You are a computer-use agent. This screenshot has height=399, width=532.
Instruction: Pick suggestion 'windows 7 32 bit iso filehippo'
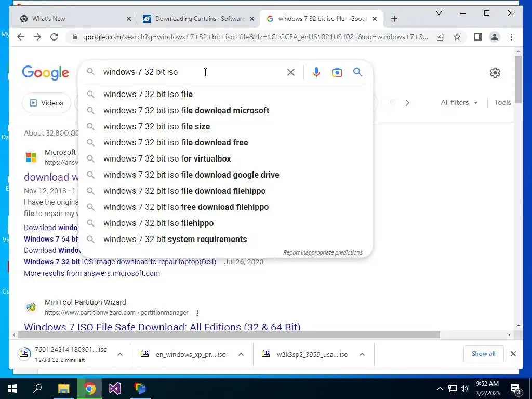point(225,223)
